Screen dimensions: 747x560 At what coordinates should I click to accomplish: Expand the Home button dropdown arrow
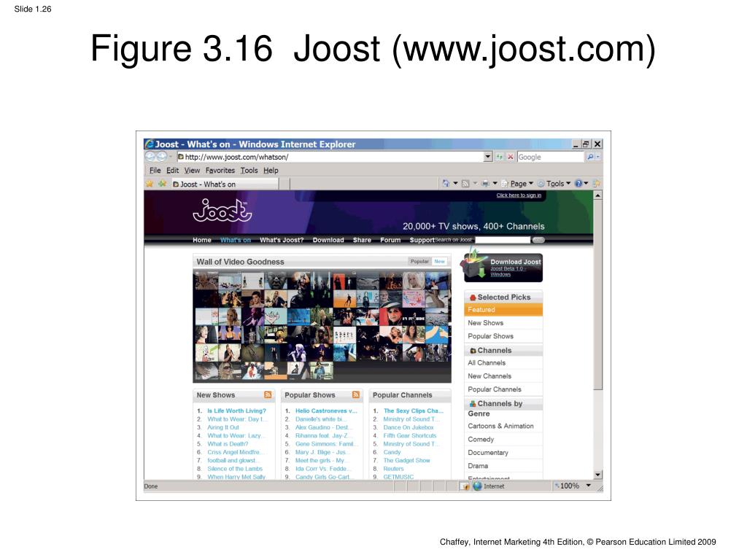tap(455, 183)
